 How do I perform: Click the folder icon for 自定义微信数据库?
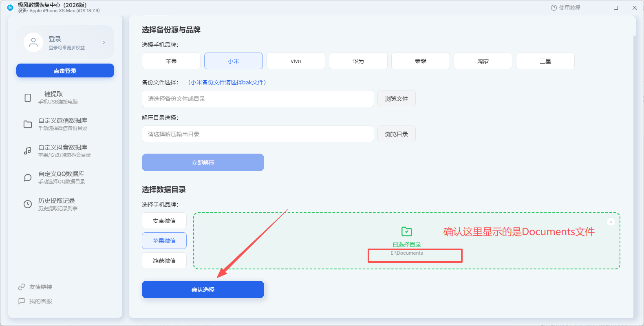[x=28, y=124]
